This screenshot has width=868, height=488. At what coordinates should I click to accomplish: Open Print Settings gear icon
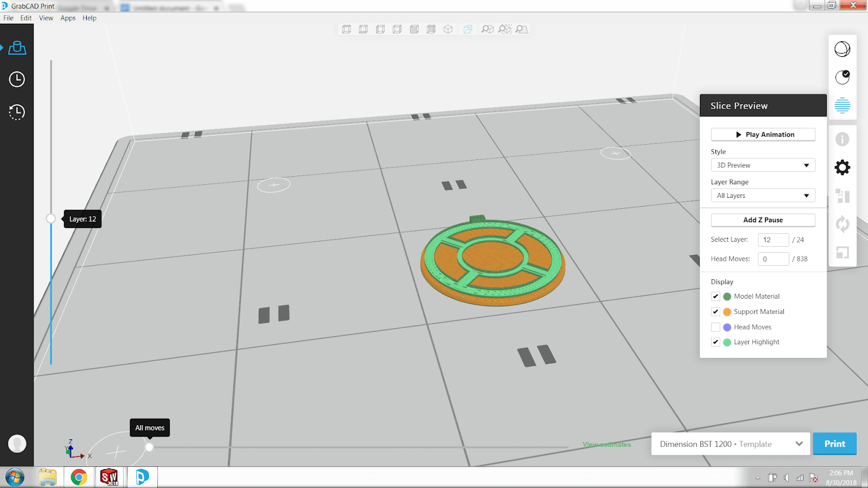pos(842,168)
